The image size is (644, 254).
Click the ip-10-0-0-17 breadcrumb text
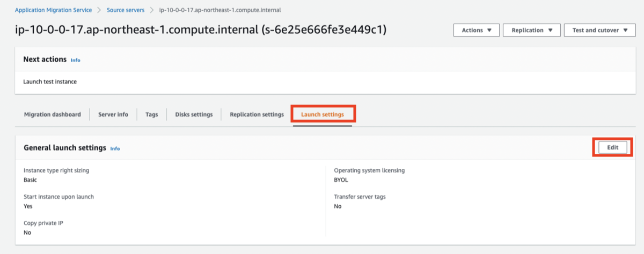[x=220, y=10]
